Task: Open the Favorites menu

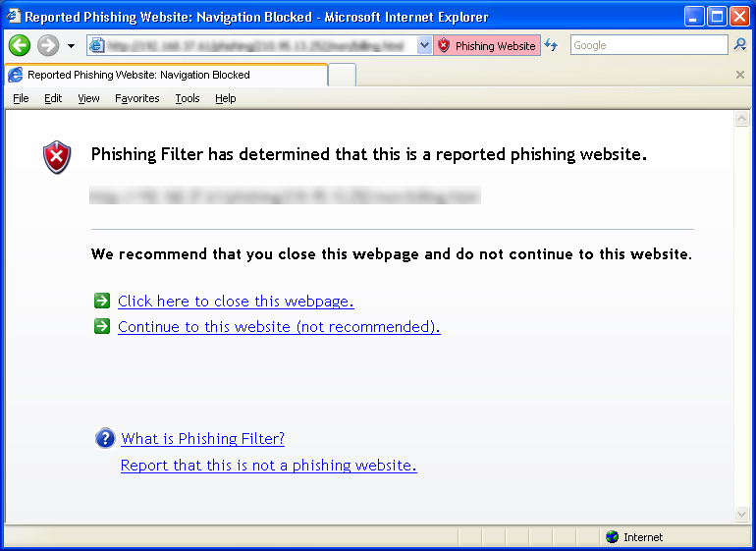Action: tap(136, 98)
